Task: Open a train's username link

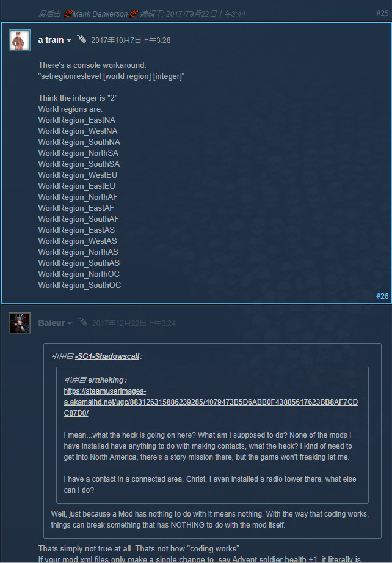Action: click(51, 40)
